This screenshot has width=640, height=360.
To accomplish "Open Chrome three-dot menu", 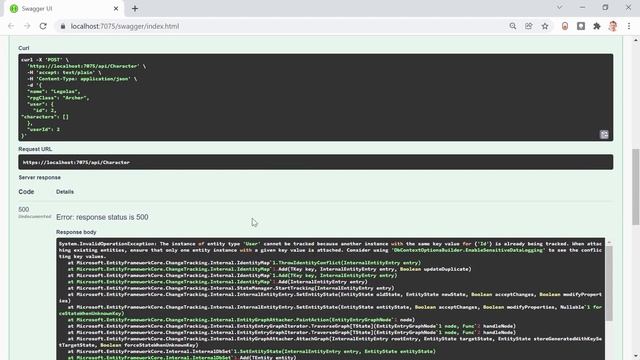I will [x=629, y=26].
